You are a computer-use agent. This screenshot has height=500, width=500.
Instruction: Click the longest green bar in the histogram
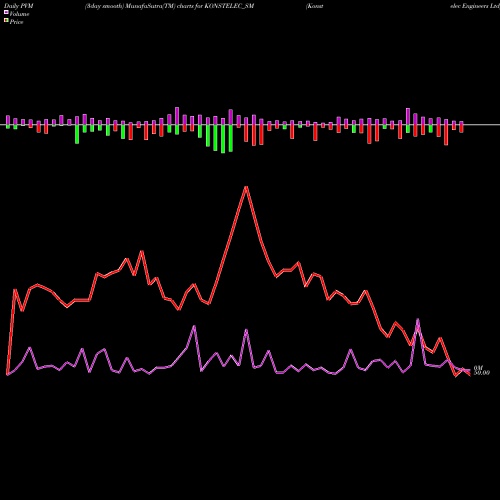point(223,139)
